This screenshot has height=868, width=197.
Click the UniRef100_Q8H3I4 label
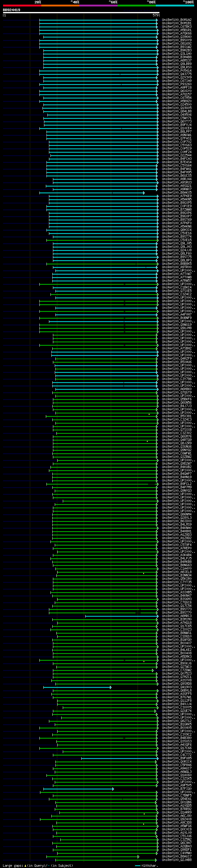pyautogui.click(x=177, y=230)
